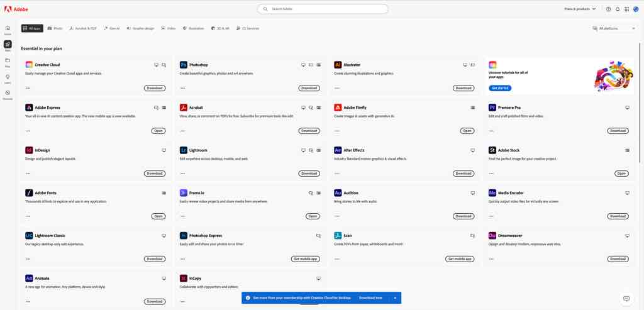This screenshot has height=310, width=644.
Task: Dismiss the blue Creative Cloud banner
Action: [x=395, y=297]
